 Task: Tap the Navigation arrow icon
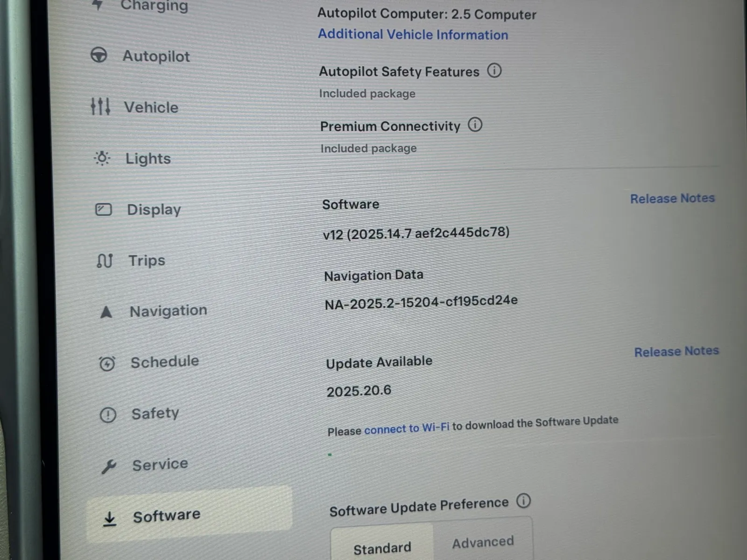tap(106, 312)
